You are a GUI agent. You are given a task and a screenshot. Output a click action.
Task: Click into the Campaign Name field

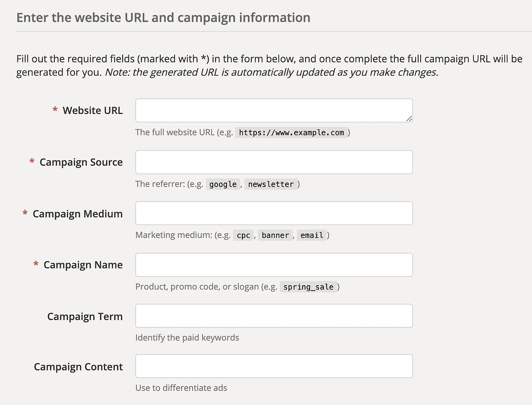tap(274, 265)
